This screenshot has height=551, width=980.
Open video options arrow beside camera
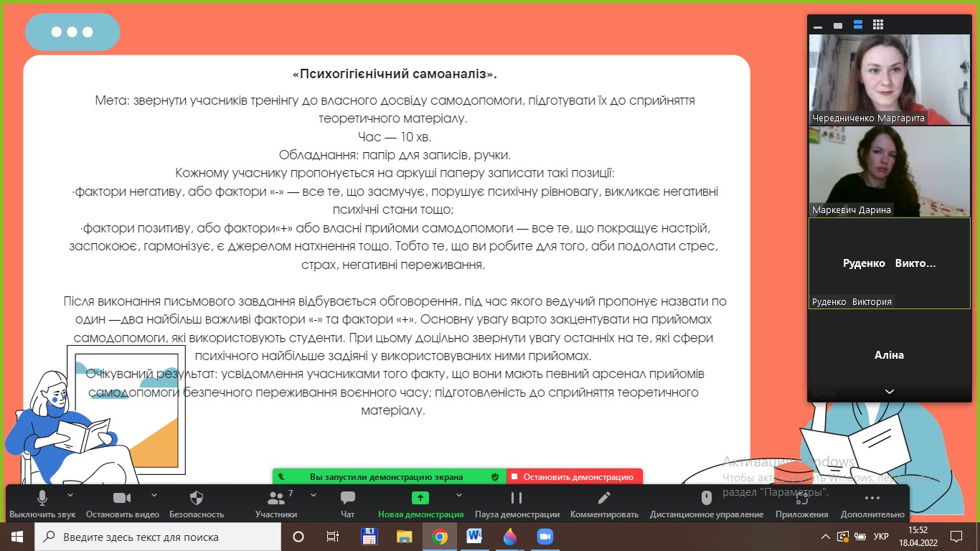tap(154, 495)
